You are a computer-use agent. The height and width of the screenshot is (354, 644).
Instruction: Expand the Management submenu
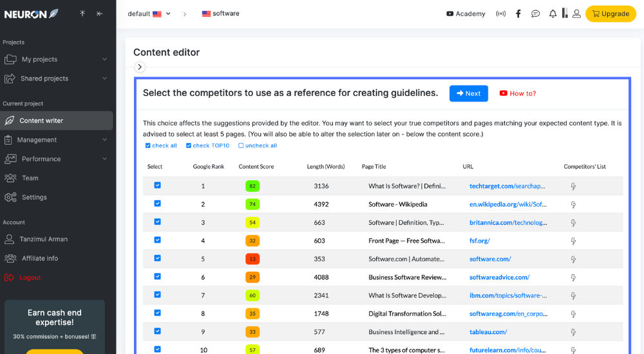tap(56, 140)
